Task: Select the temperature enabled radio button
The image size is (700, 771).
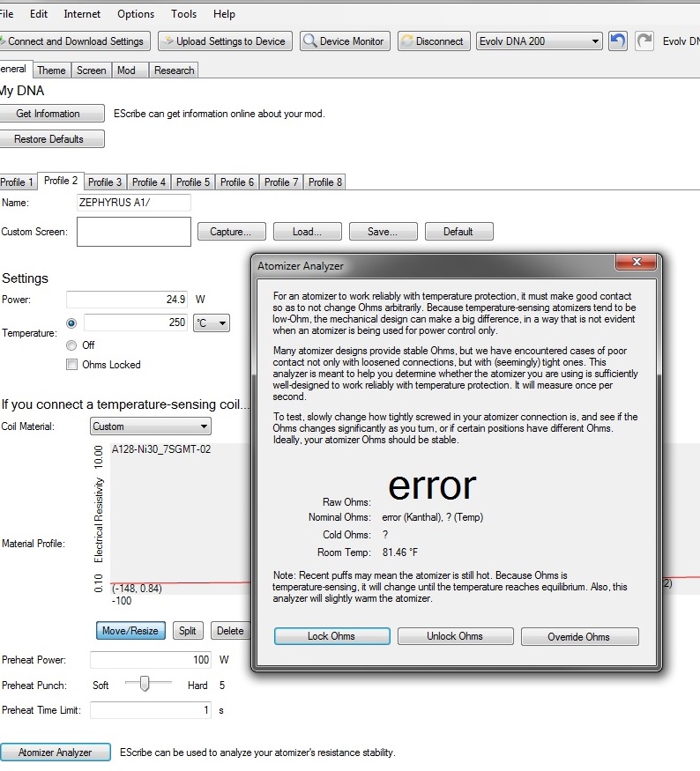Action: click(71, 323)
